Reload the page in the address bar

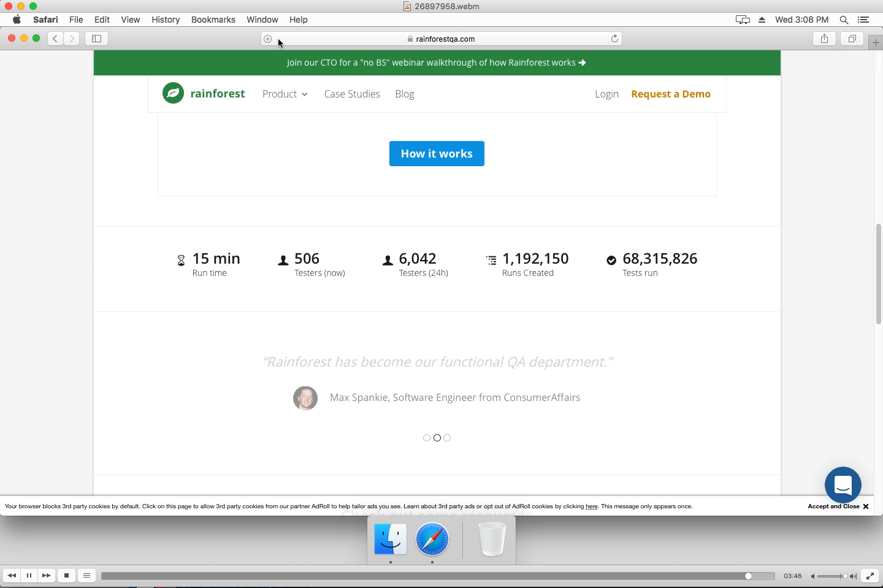(x=614, y=39)
